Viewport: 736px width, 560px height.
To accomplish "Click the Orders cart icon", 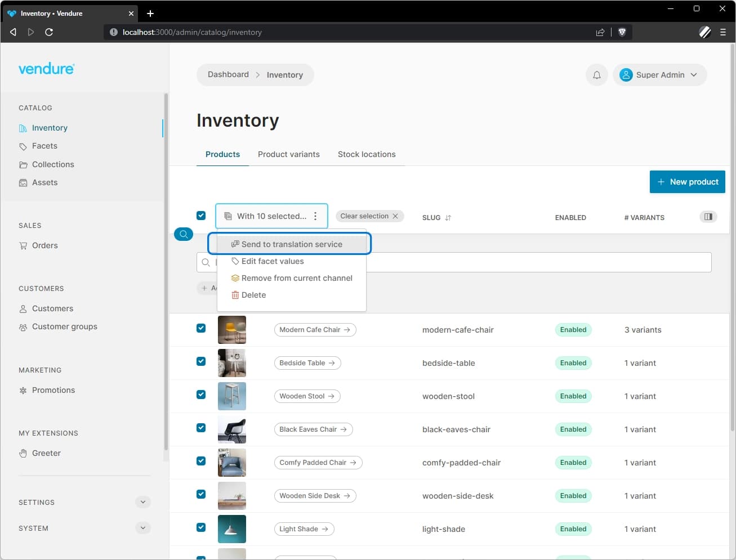I will (x=23, y=245).
